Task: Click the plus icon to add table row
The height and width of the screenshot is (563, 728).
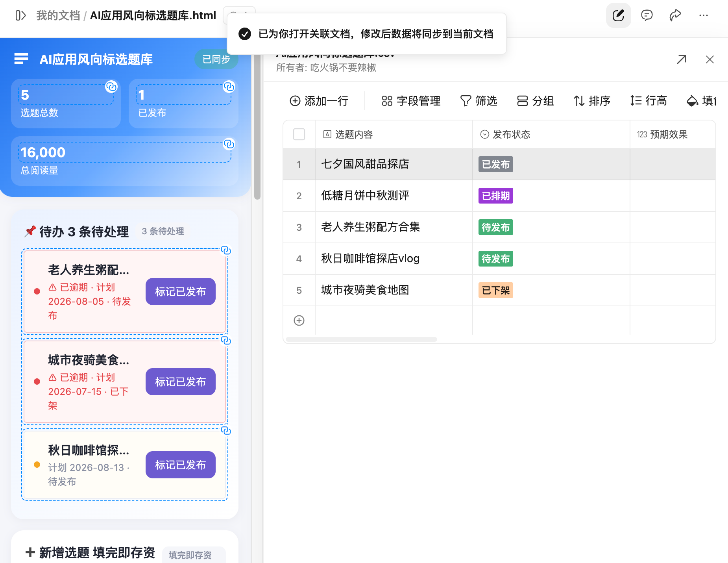Action: point(299,320)
